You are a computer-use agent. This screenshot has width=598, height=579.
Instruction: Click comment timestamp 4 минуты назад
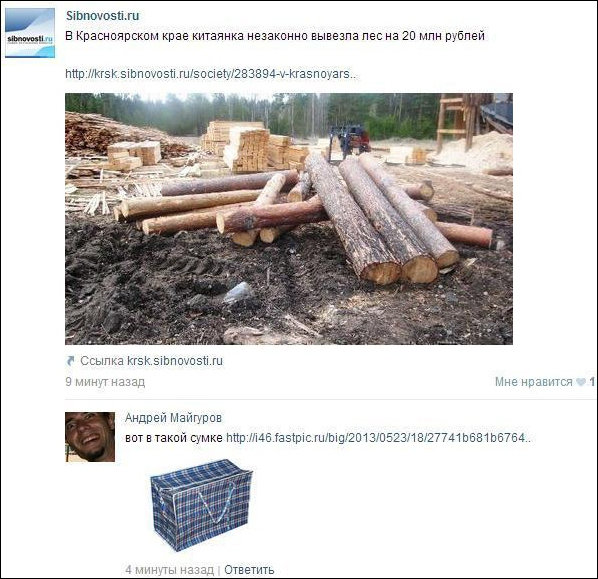(169, 570)
